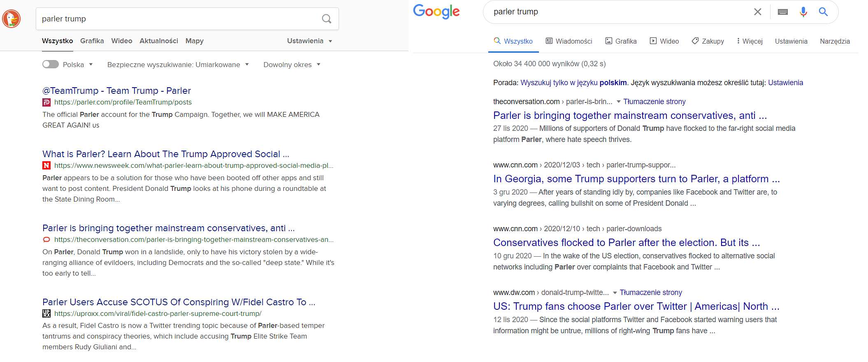Viewport: 868px width, 362px height.
Task: Open DuckDuckGo Ustawienia dropdown
Action: [309, 41]
